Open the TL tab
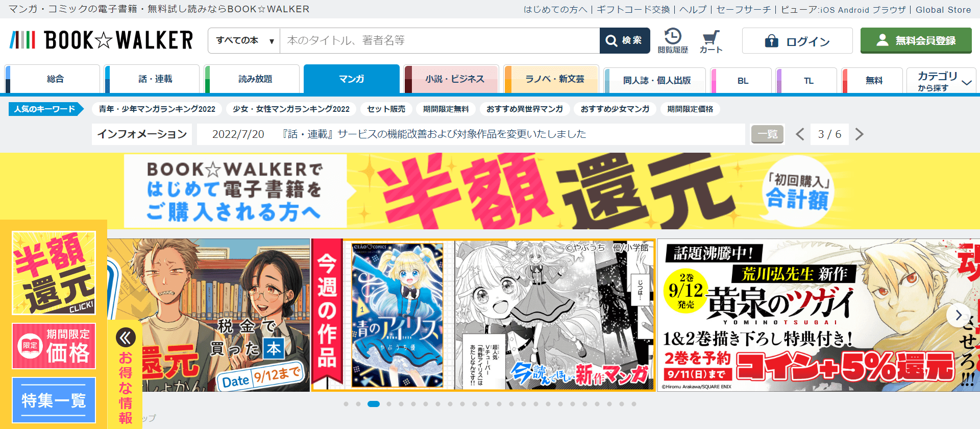 tap(807, 80)
